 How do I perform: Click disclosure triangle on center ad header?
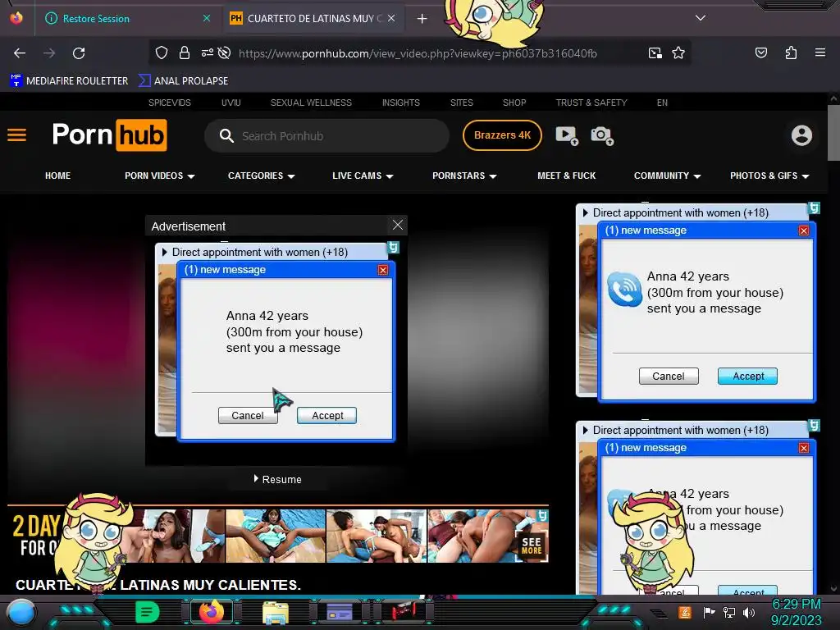pyautogui.click(x=164, y=252)
